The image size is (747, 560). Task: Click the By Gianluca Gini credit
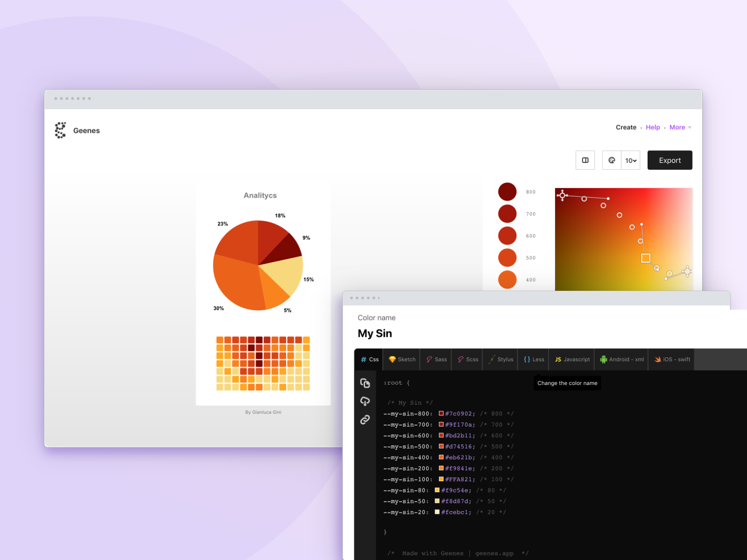(263, 412)
